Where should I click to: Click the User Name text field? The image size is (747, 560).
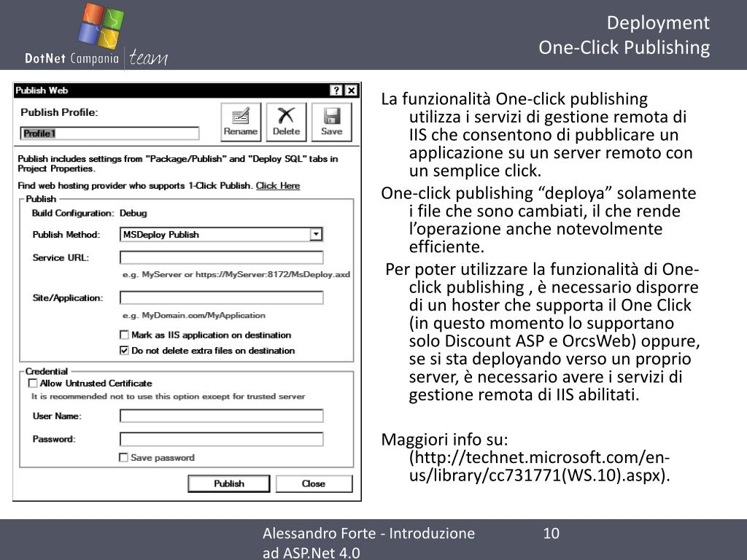pyautogui.click(x=222, y=416)
